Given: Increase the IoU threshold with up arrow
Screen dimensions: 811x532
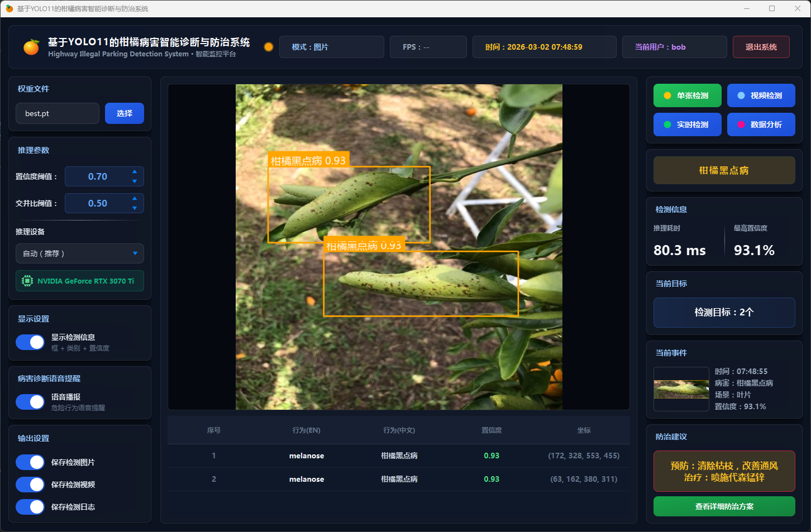Looking at the screenshot, I should point(135,198).
